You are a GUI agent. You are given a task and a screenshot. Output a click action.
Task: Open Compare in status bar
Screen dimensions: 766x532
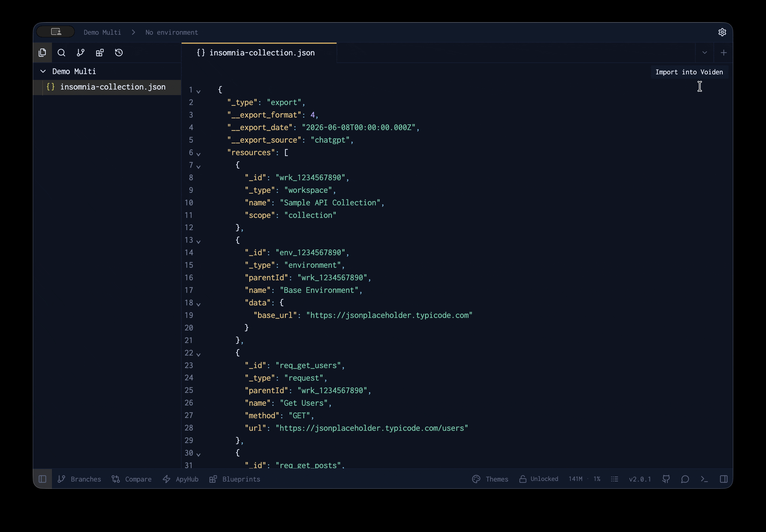point(131,479)
